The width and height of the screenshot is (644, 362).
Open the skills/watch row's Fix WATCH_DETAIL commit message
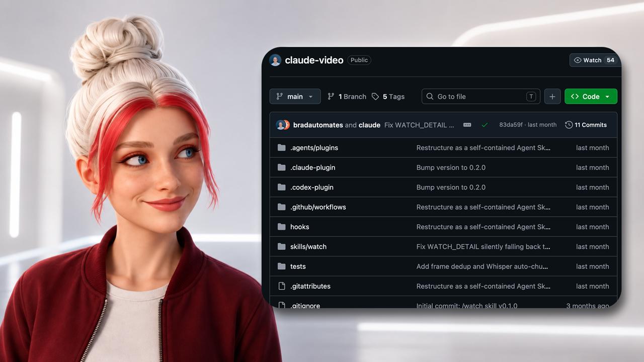[x=484, y=246]
